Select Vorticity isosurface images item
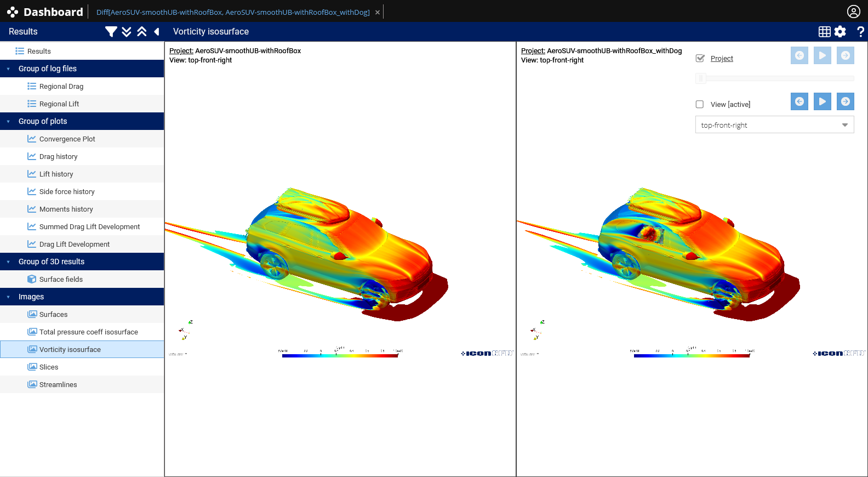Image resolution: width=868 pixels, height=477 pixels. click(x=82, y=349)
